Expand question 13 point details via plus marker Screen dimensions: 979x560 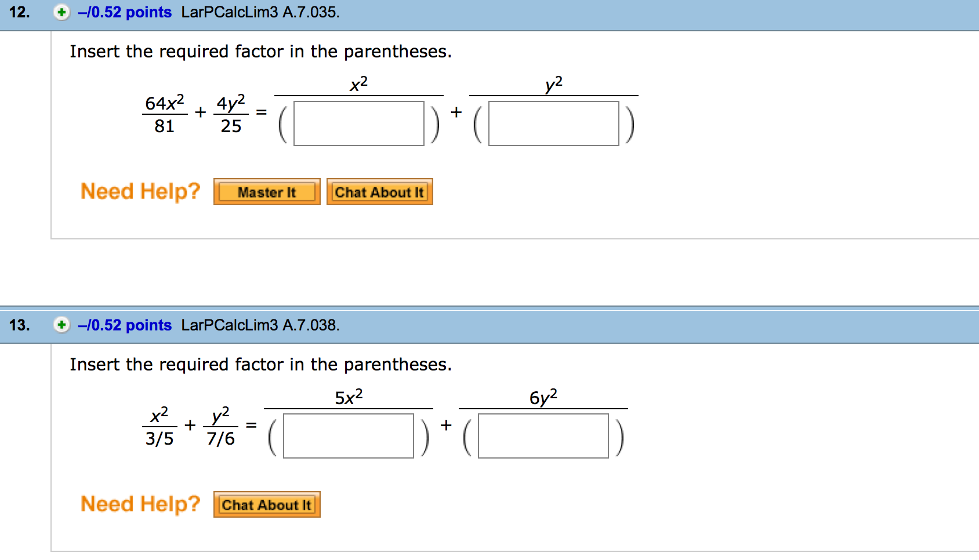[62, 326]
